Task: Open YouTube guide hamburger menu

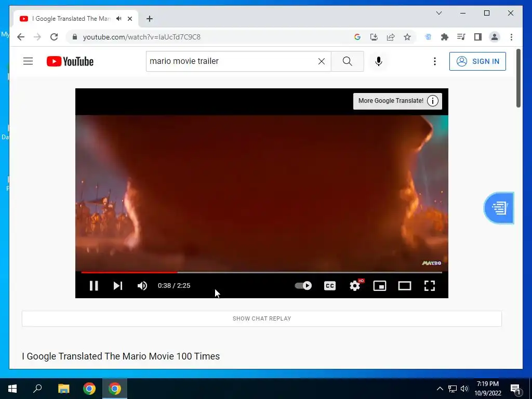Action: 28,61
